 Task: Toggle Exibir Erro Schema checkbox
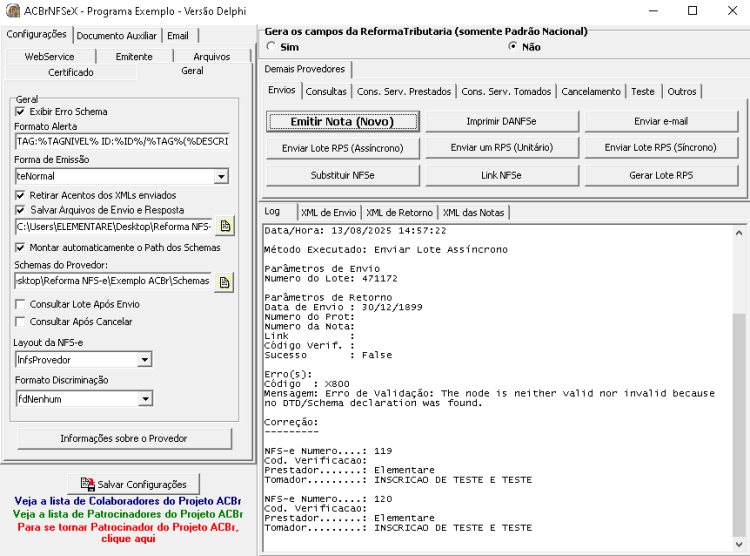20,112
